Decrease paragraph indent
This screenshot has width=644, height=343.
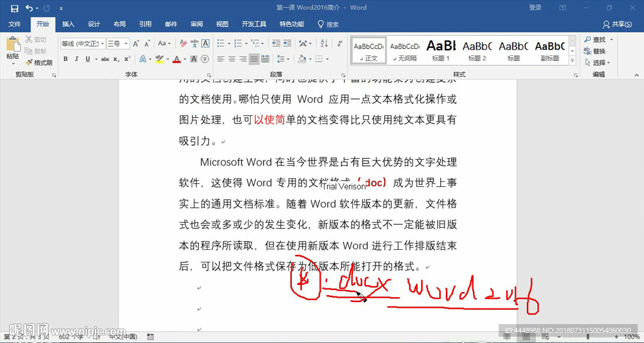pyautogui.click(x=276, y=43)
